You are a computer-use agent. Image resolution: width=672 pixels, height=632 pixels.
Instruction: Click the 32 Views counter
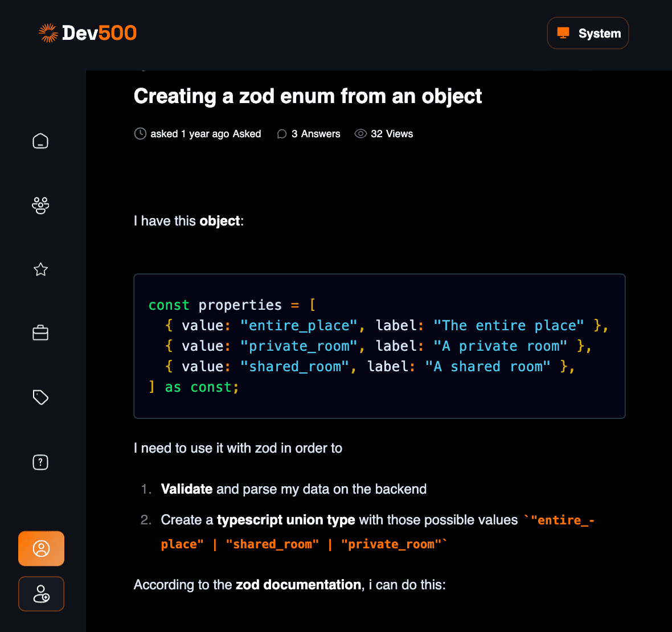[x=392, y=133]
